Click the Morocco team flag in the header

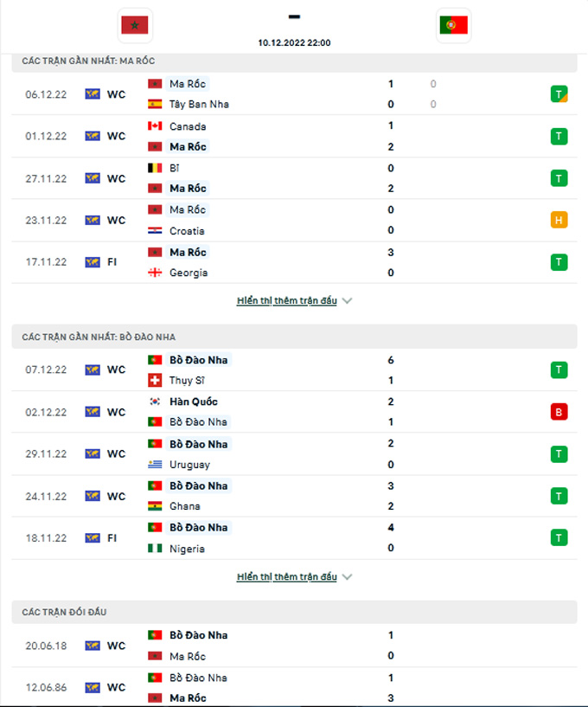pos(135,25)
